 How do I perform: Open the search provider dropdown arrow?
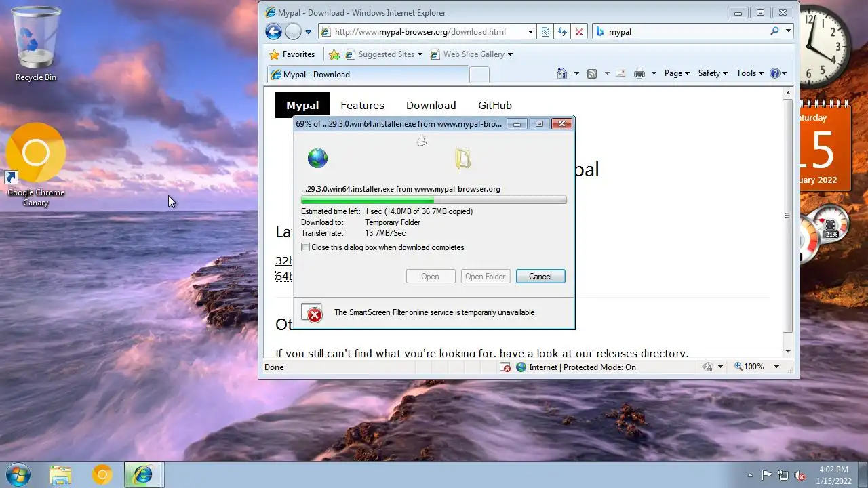coord(789,31)
